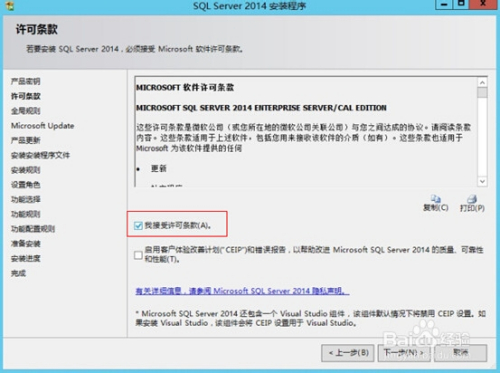Open the SQL Server 2014 privacy statement link

tap(242, 291)
